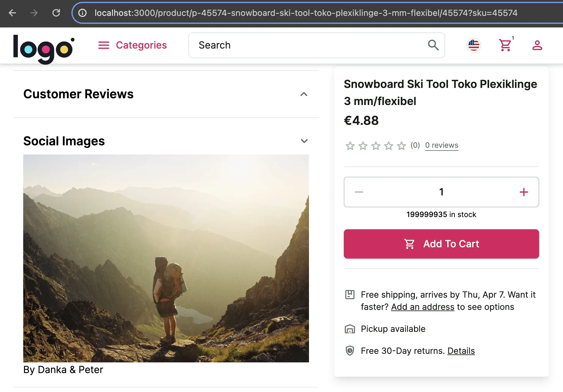Click the user account profile icon
Image resolution: width=563 pixels, height=392 pixels.
537,45
